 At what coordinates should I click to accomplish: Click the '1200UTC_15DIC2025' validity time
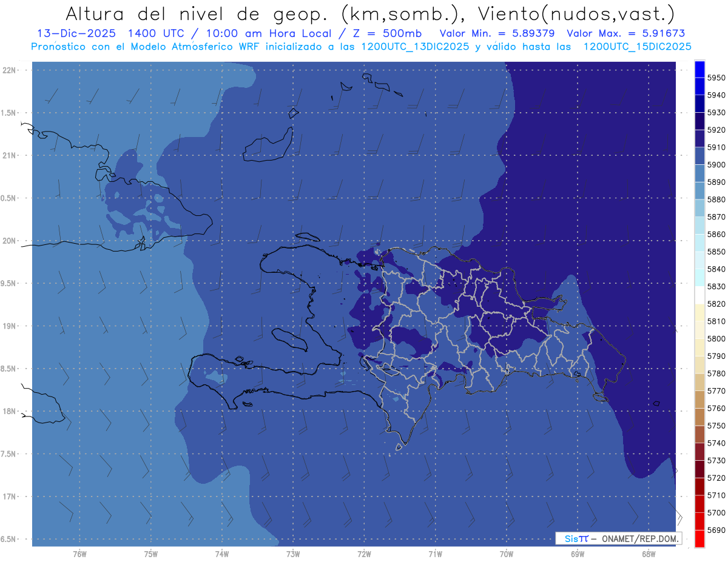pos(637,47)
